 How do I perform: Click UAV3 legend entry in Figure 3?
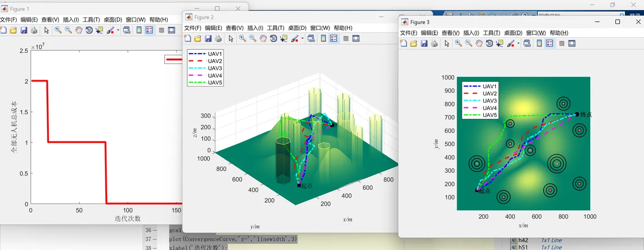(489, 100)
